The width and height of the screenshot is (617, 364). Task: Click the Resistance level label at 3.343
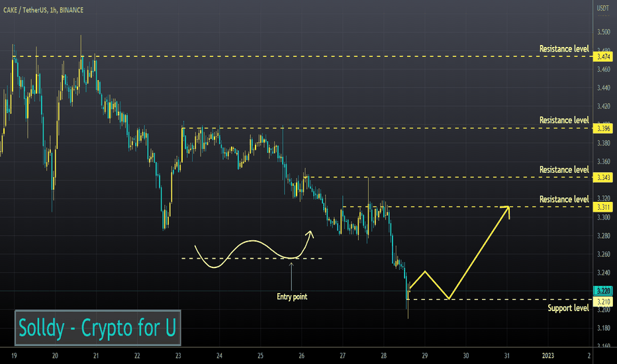(x=564, y=169)
